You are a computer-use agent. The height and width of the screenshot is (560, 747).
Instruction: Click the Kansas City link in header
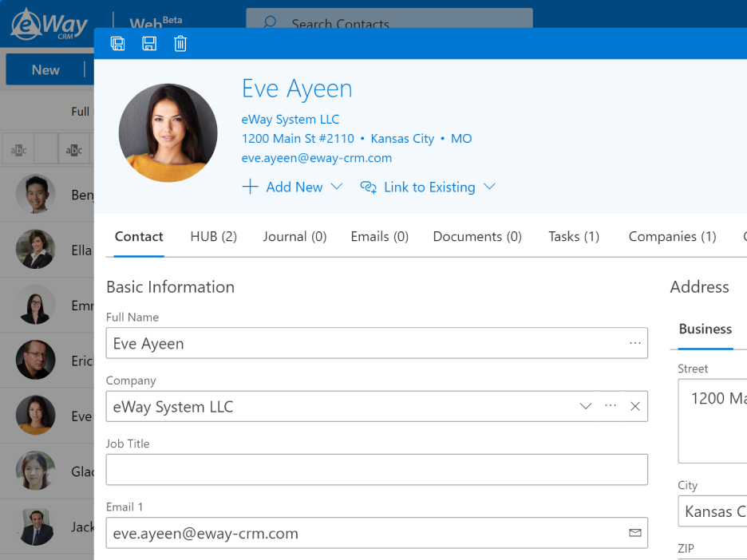pyautogui.click(x=402, y=139)
